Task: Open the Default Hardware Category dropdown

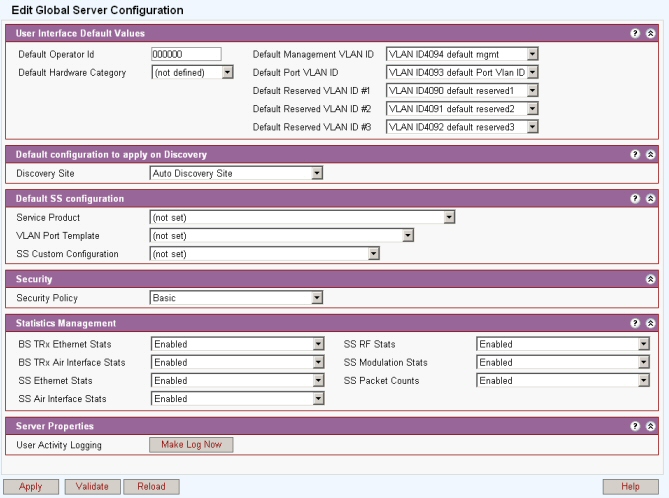Action: click(192, 72)
